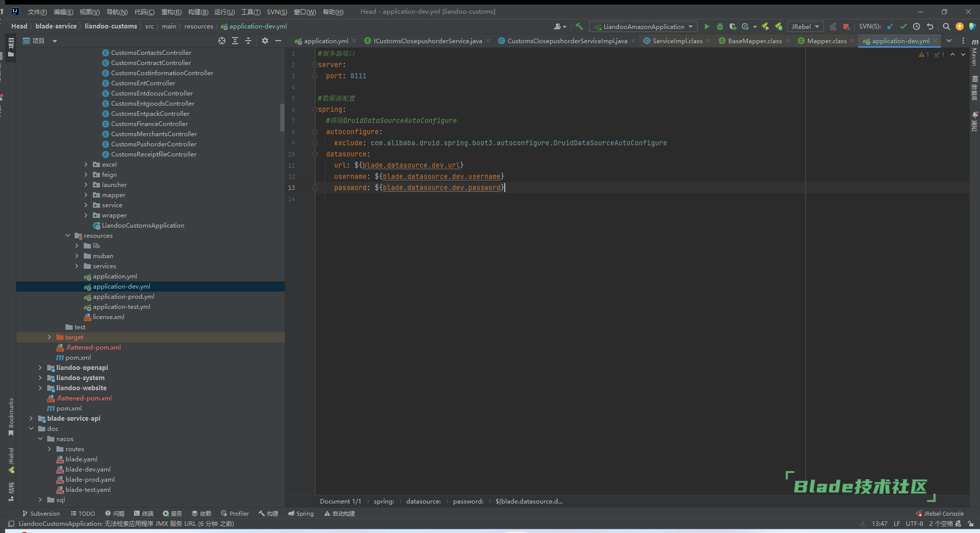This screenshot has width=980, height=533.
Task: Open the 终端 tool window
Action: (x=144, y=514)
